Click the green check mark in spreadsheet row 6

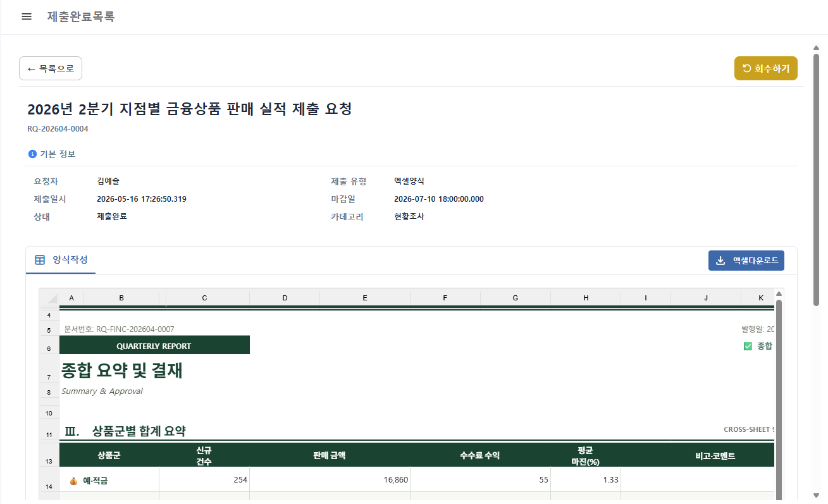748,346
